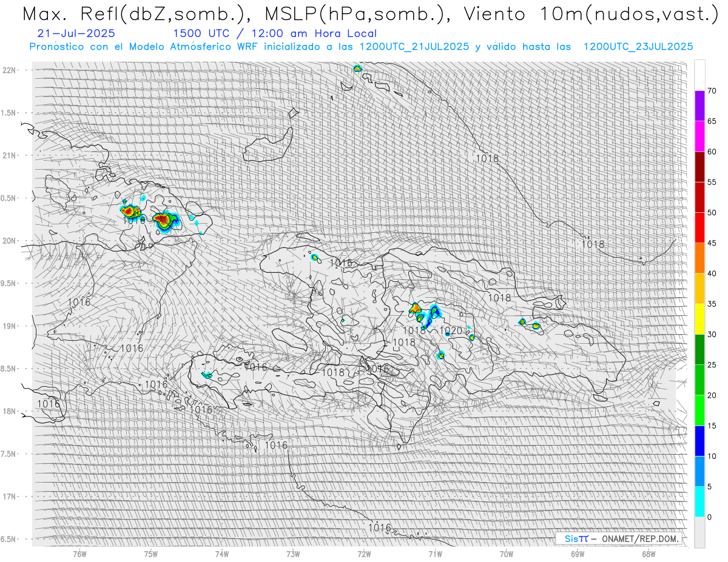Click the colorbar value '65'
Viewport: 728px width, 562px height.
coord(711,121)
